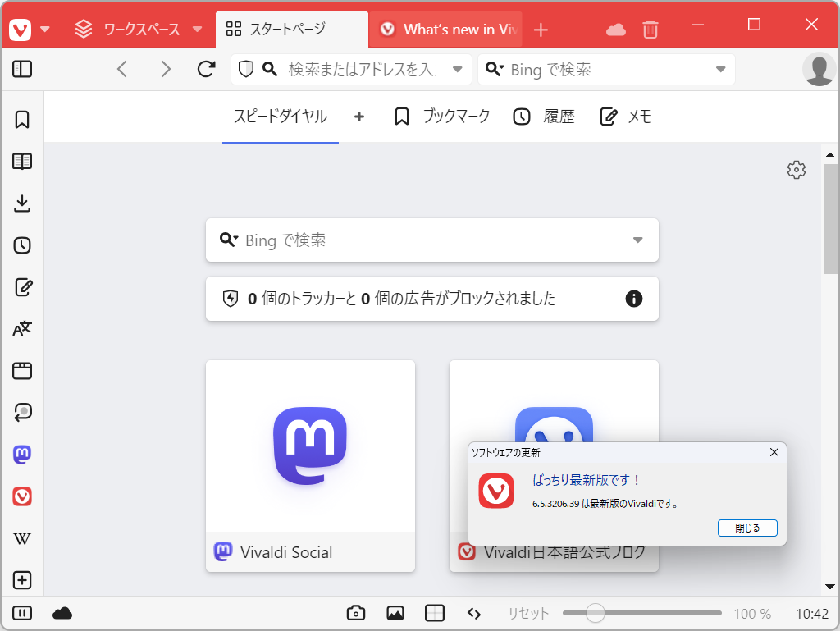Open the Notes panel in the sidebar
The width and height of the screenshot is (840, 631).
22,287
